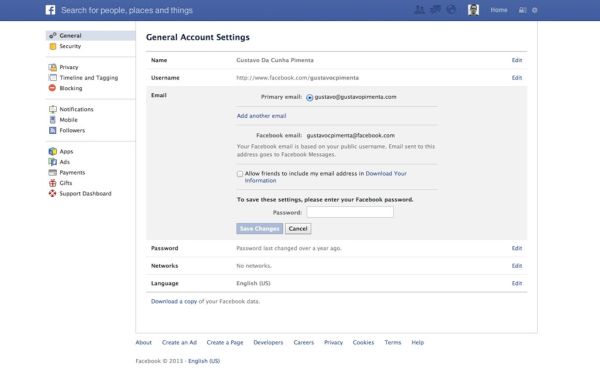This screenshot has width=600, height=383.
Task: Click the Support Dashboard lifebuoy icon
Action: click(52, 194)
